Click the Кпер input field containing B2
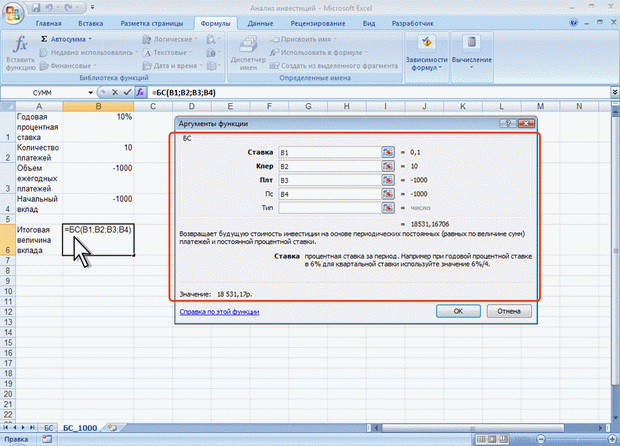620x446 pixels. 330,166
